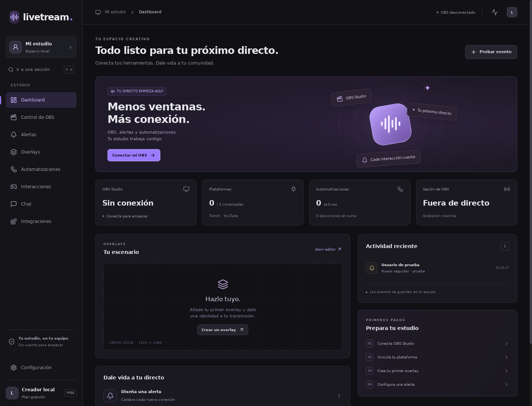Click the broadcast icon on Sesión de OBS card

pos(507,189)
